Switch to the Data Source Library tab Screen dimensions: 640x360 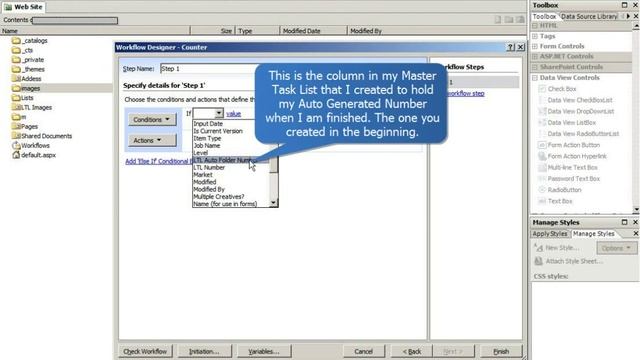(589, 16)
